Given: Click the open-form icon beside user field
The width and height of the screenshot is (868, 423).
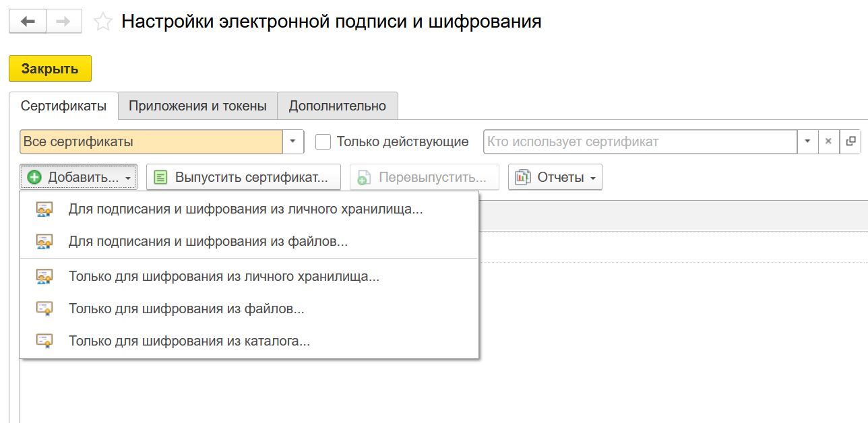Looking at the screenshot, I should click(850, 141).
